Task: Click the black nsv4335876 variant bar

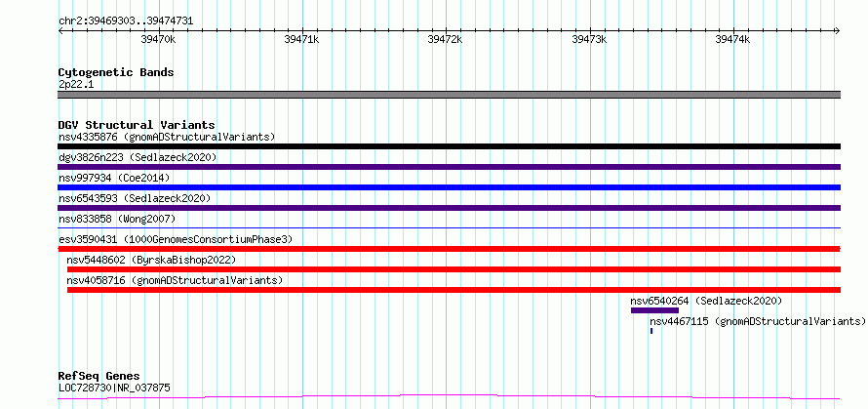Action: coord(449,146)
